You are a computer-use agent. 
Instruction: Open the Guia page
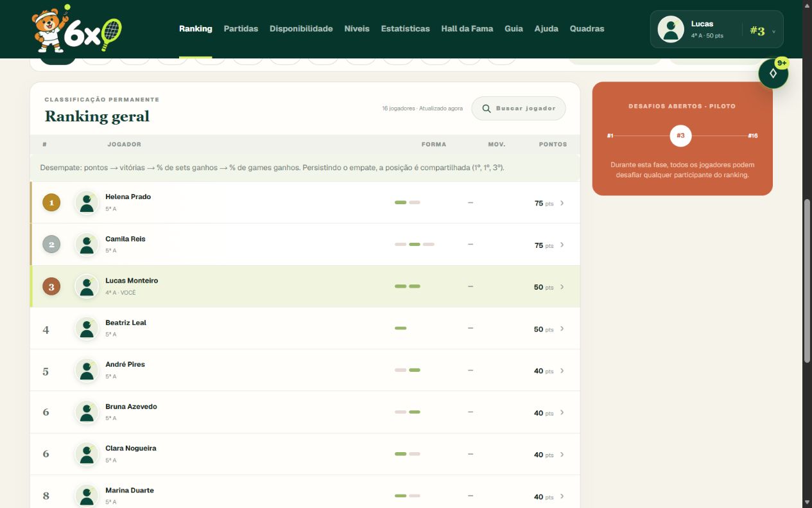point(514,29)
